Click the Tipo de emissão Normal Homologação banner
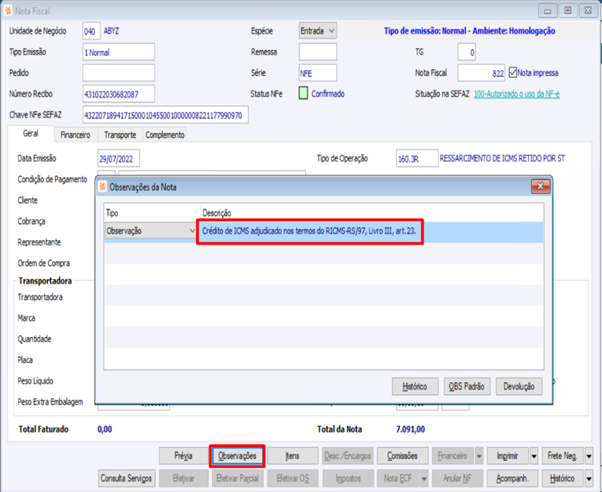Viewport: 602px width, 492px height. point(470,31)
